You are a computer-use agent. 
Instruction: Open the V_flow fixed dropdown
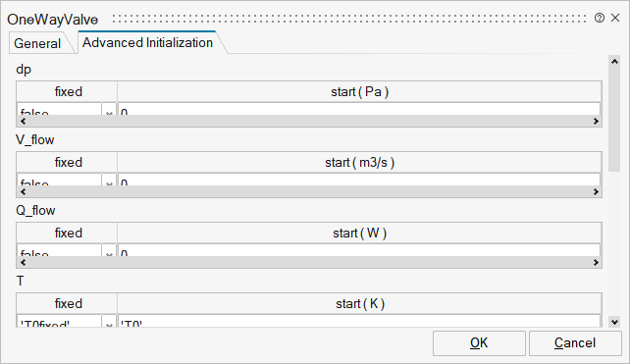click(109, 180)
